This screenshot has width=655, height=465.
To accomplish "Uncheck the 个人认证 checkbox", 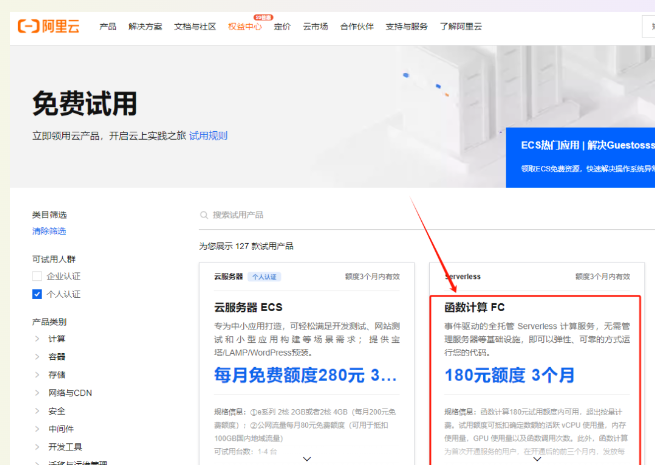I will tap(37, 294).
